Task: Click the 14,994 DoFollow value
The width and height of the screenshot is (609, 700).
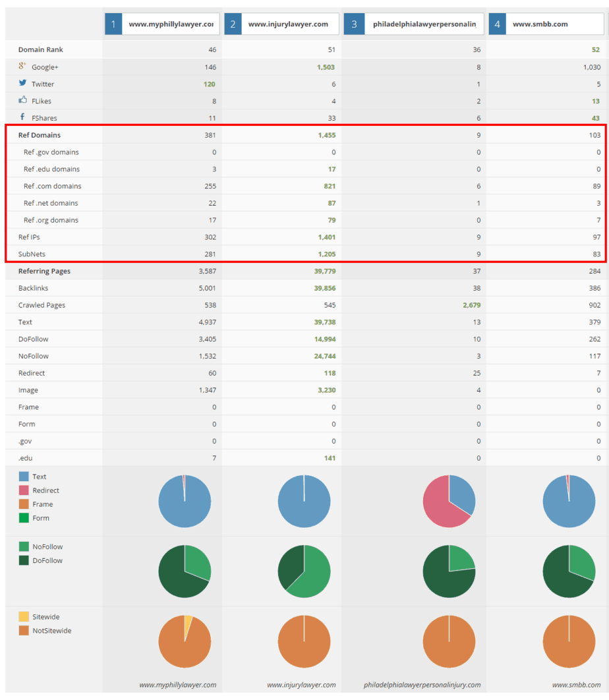Action: tap(324, 339)
